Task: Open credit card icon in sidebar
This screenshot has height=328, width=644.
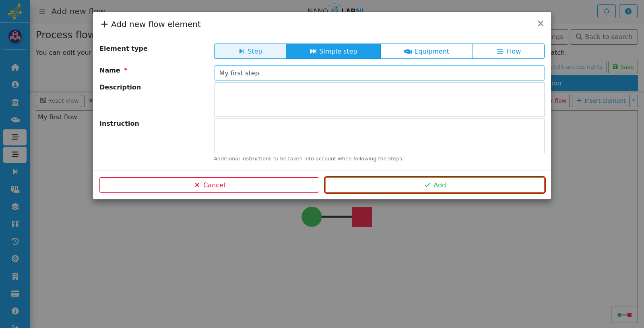Action: tap(15, 294)
